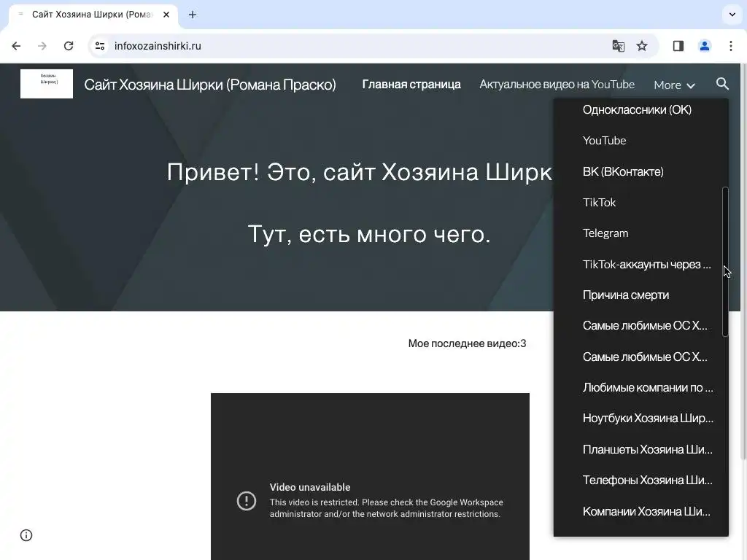Go to Главная страница

pos(411,85)
